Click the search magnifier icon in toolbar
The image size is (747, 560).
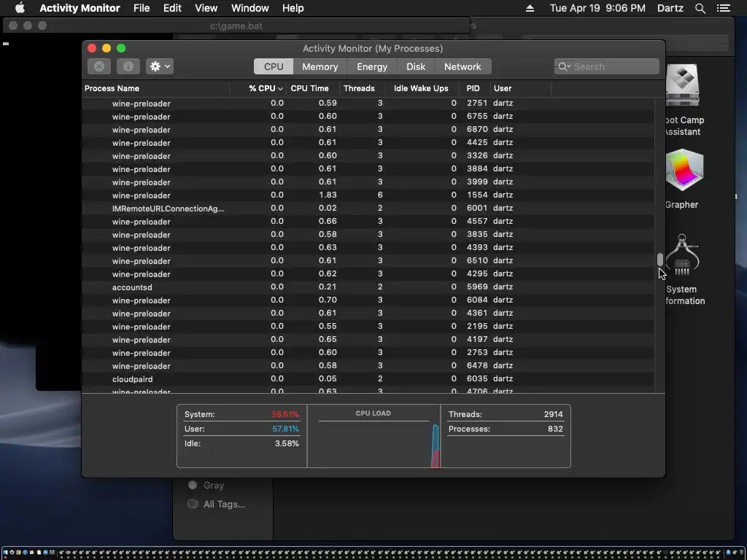(563, 66)
